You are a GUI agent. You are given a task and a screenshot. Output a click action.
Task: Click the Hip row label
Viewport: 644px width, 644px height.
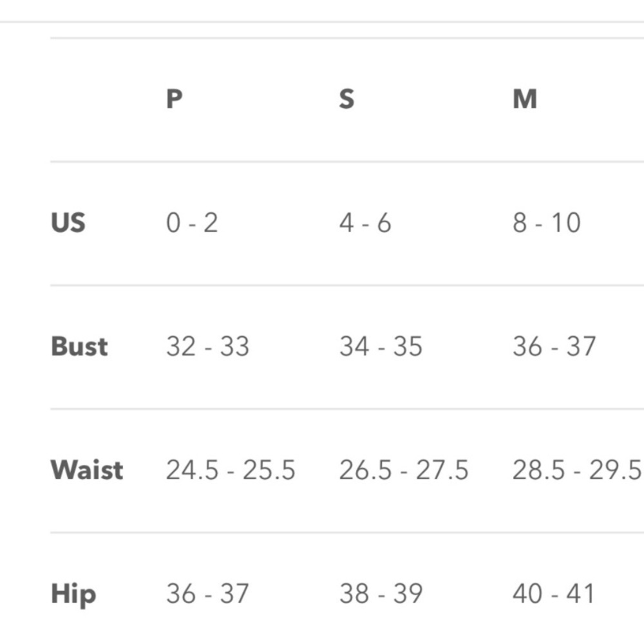(x=73, y=594)
